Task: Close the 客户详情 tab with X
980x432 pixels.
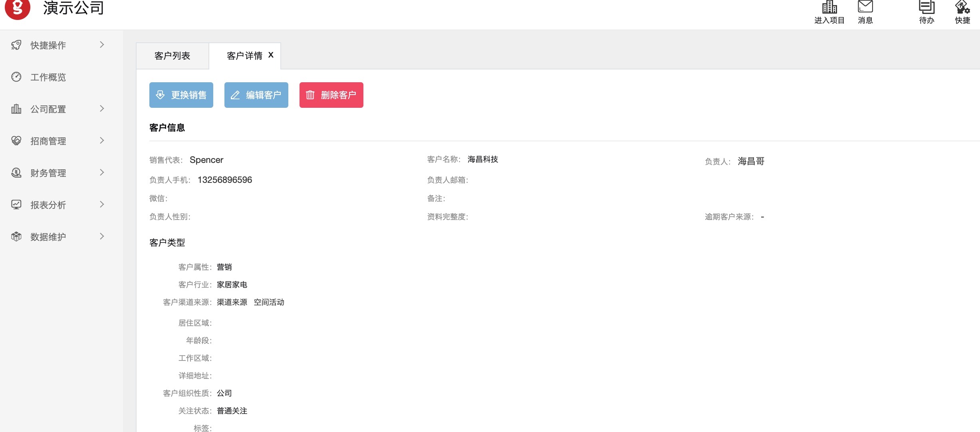Action: coord(271,55)
